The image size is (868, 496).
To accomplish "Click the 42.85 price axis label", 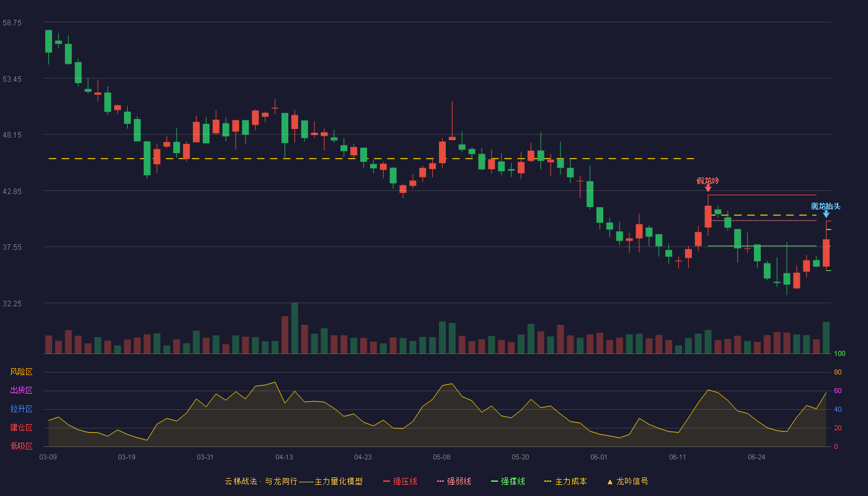I will pos(12,192).
